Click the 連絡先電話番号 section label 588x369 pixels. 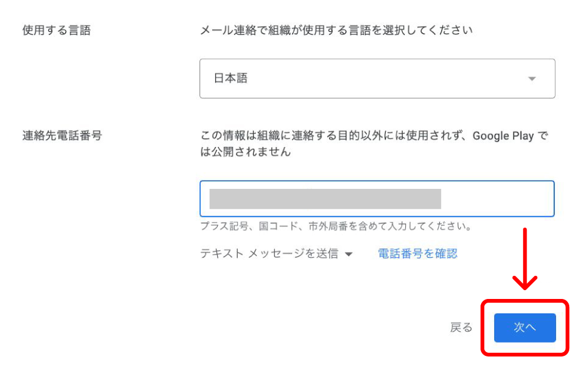click(62, 135)
